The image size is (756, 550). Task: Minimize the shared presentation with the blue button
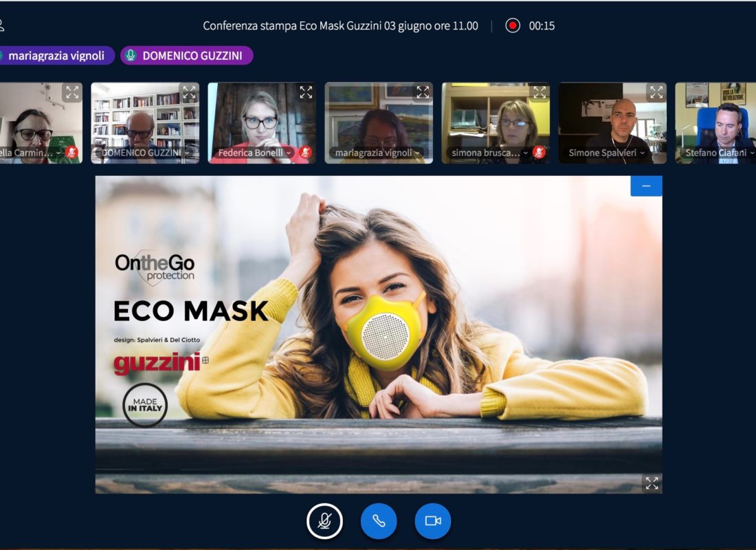point(646,186)
